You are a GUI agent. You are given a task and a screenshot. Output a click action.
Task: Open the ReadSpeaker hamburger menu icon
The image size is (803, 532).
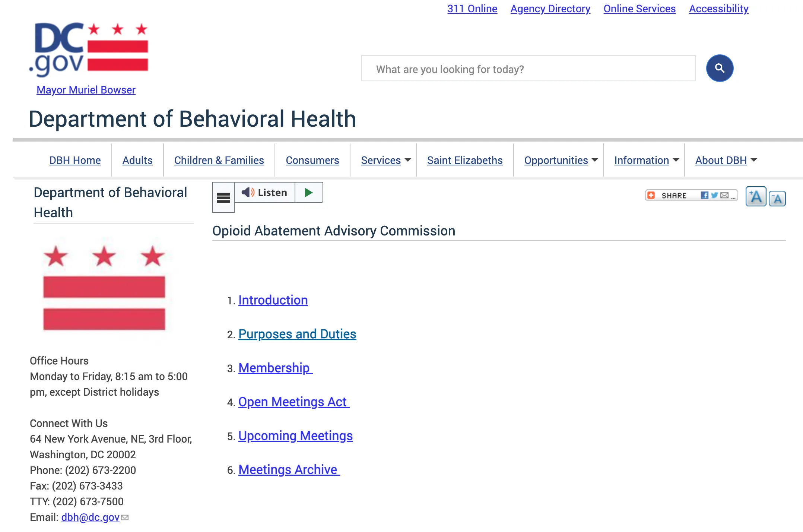[x=223, y=197]
